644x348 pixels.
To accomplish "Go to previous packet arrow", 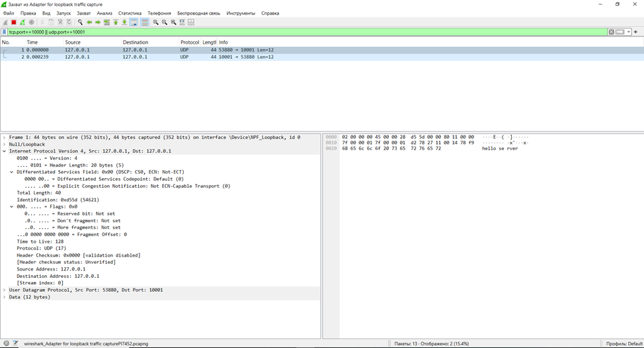I will click(89, 22).
